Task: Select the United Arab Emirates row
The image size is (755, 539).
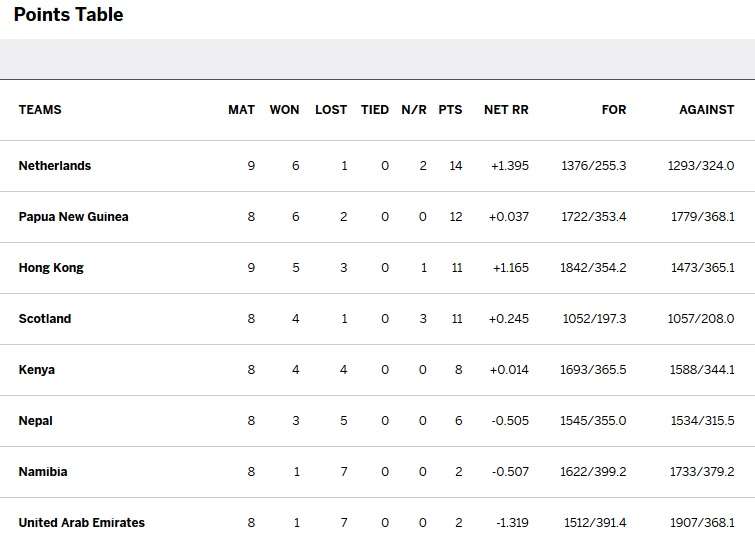Action: [x=81, y=523]
